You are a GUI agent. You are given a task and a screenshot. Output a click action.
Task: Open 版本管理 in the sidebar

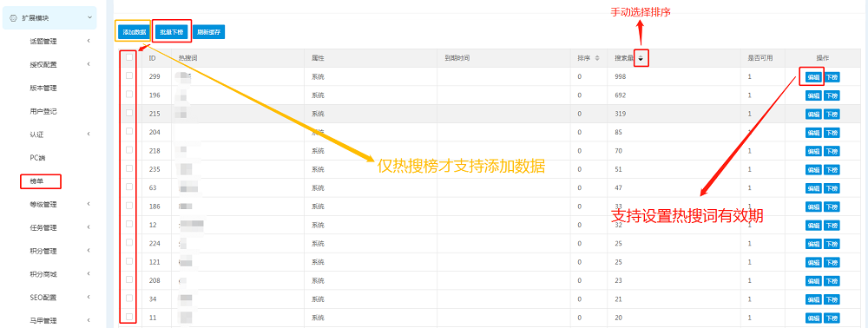tap(43, 88)
